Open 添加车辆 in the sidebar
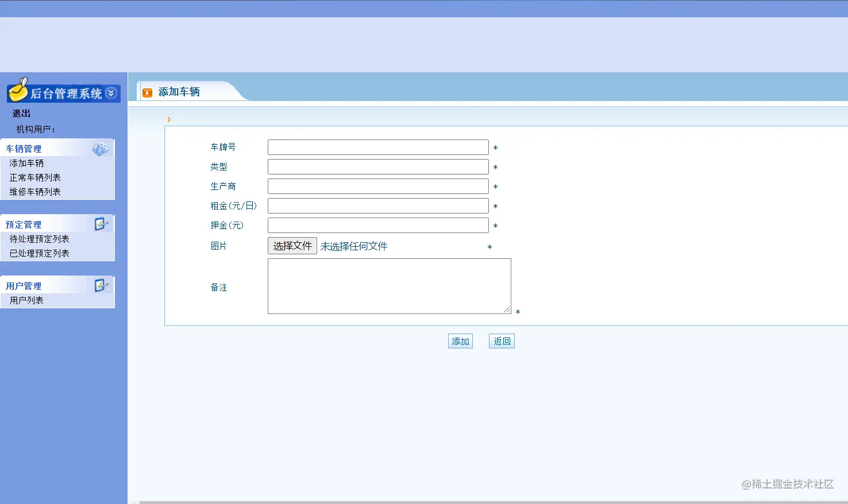This screenshot has height=504, width=848. coord(26,163)
